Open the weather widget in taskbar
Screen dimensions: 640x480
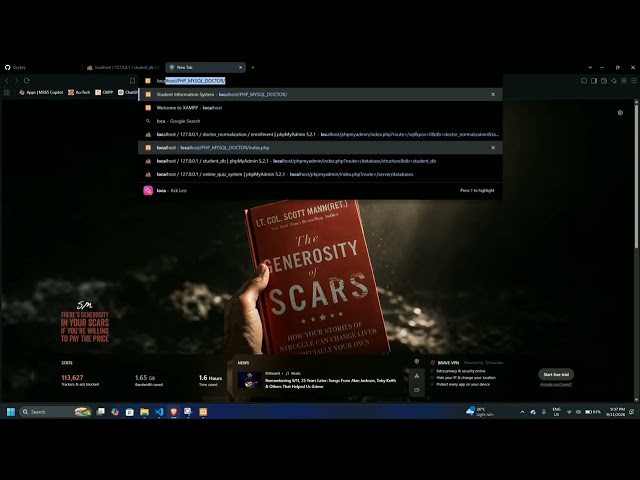480,412
